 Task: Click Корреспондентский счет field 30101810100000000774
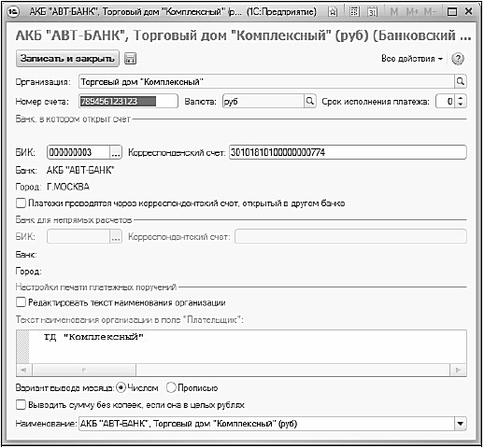click(348, 152)
